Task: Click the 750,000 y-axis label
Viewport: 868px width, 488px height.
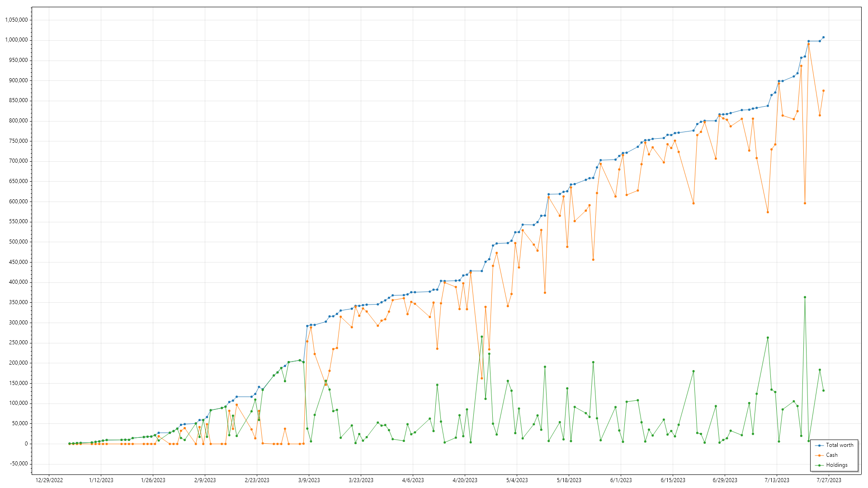Action: [x=18, y=141]
